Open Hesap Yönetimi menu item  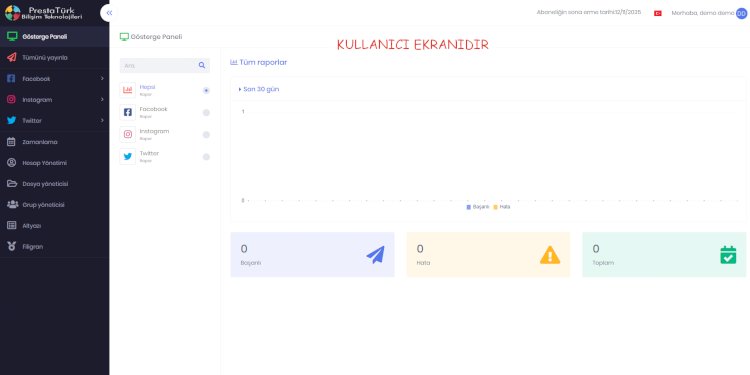tap(55, 163)
